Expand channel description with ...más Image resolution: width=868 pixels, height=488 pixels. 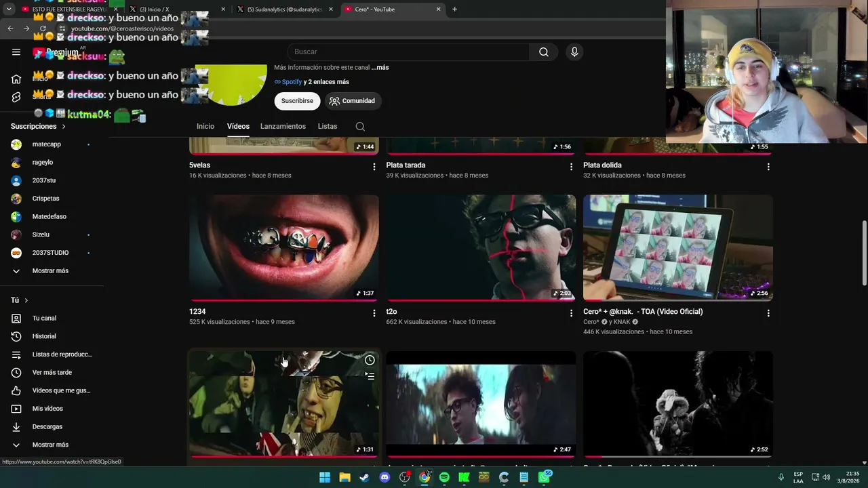380,68
